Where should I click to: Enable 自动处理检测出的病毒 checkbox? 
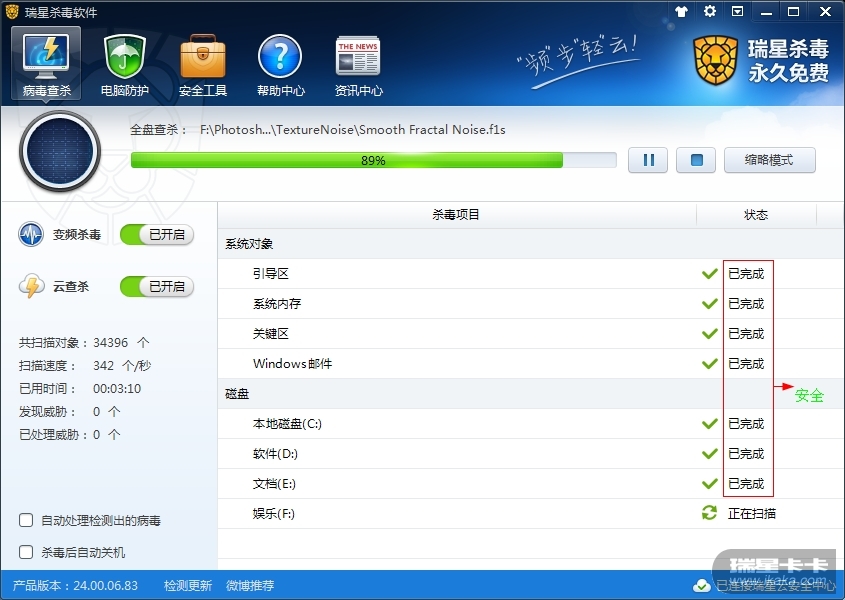click(x=26, y=520)
